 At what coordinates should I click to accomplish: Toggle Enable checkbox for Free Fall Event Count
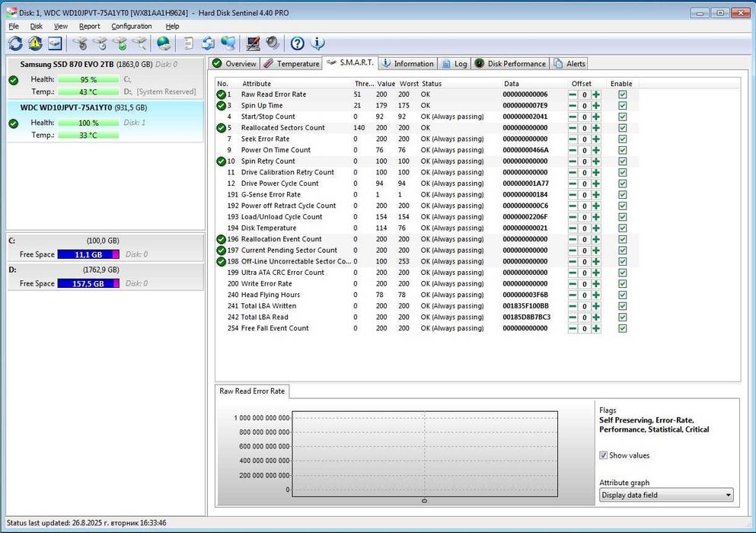[622, 328]
